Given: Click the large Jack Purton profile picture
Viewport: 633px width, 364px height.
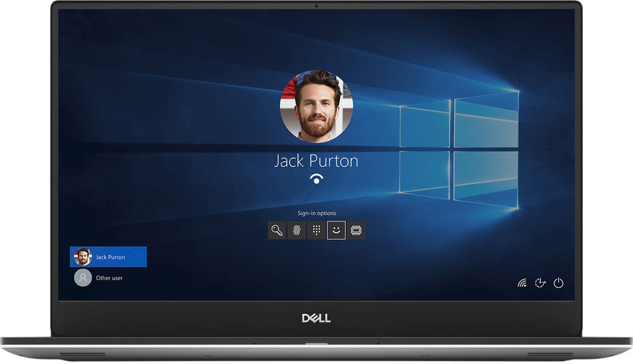Looking at the screenshot, I should coord(316,107).
